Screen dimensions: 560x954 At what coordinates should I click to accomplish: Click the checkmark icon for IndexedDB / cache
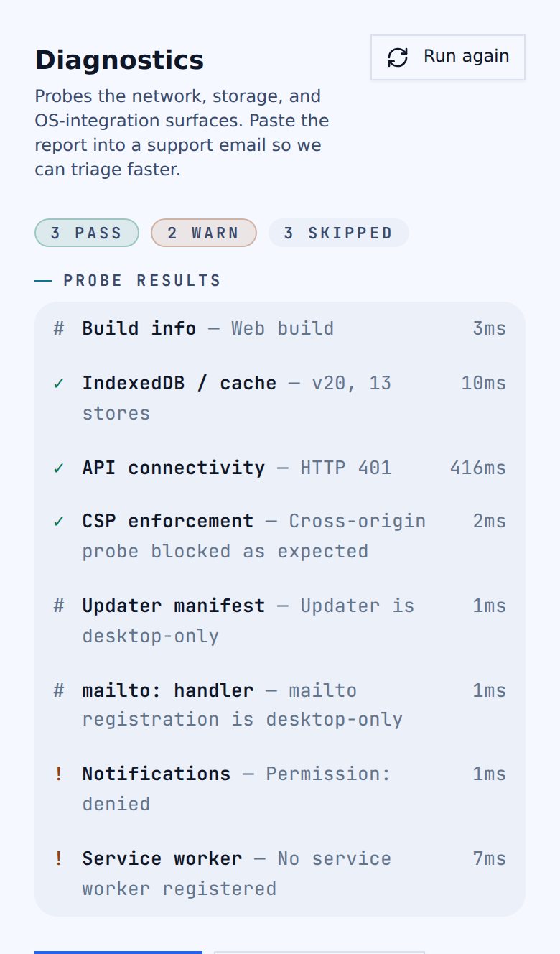tap(59, 384)
